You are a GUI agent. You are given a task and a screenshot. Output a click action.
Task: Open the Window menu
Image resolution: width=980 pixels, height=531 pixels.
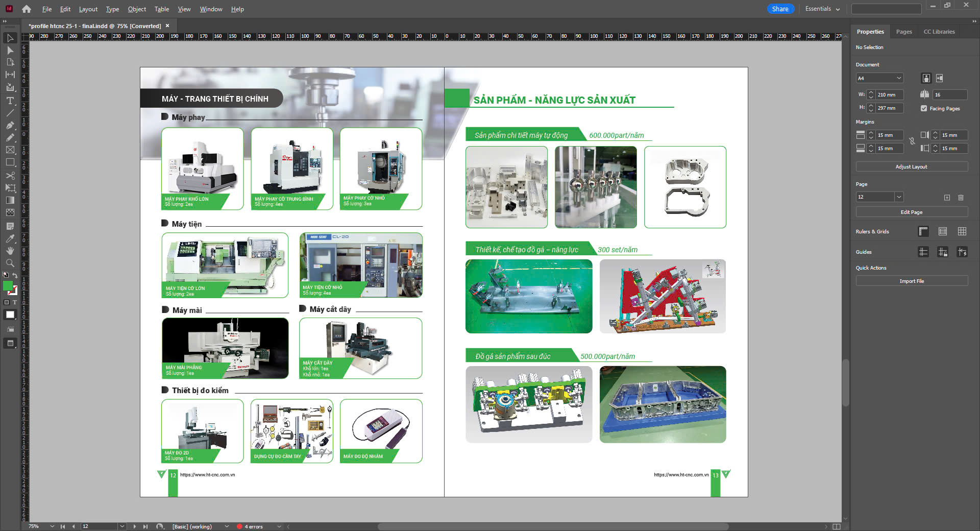(x=211, y=9)
